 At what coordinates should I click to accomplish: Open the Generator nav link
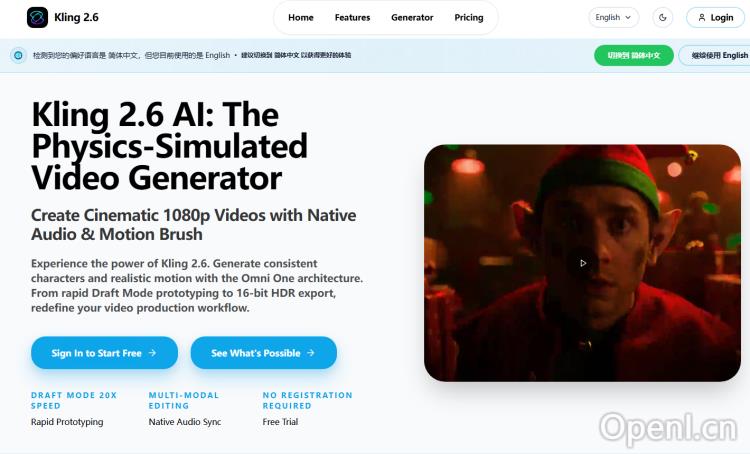(x=412, y=18)
